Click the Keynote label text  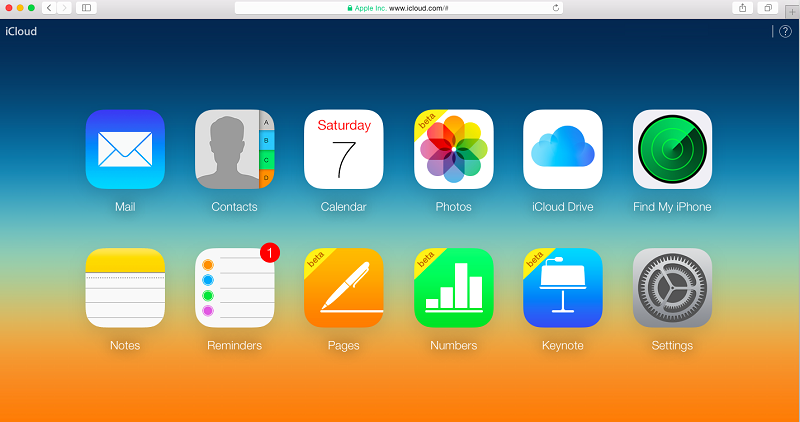tap(563, 345)
